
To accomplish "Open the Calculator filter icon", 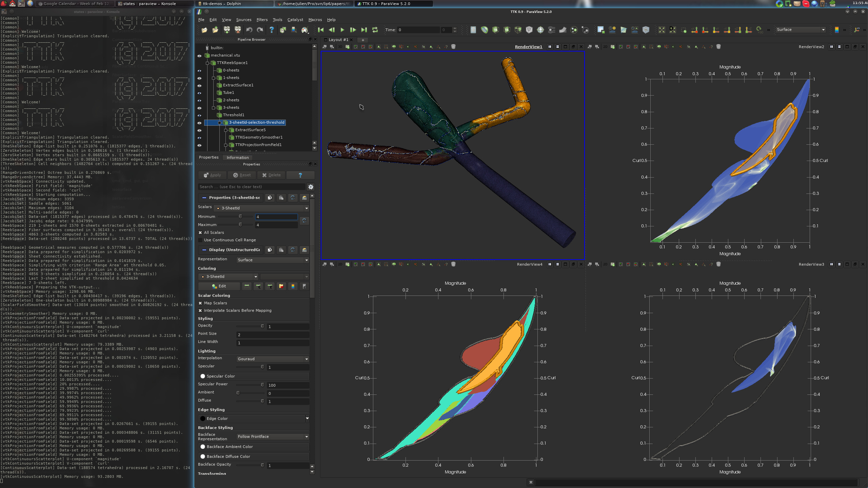I will click(473, 30).
